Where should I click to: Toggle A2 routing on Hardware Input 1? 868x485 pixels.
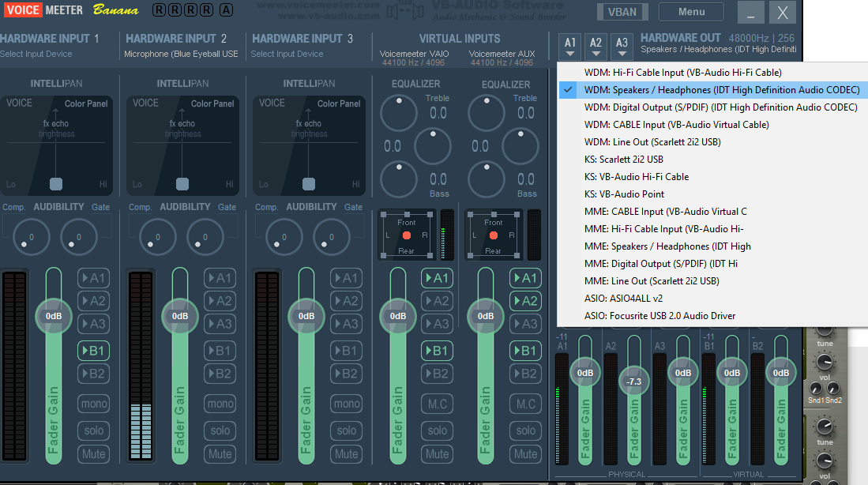pyautogui.click(x=93, y=301)
